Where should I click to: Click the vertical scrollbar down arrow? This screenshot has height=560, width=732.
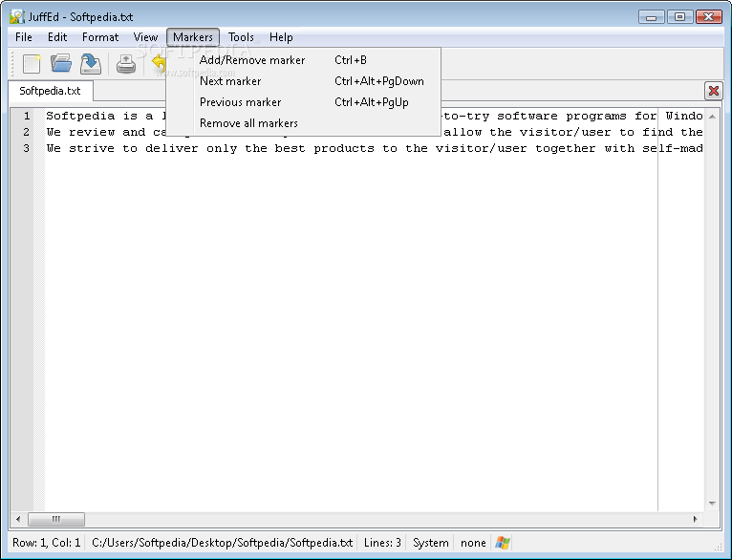712,503
